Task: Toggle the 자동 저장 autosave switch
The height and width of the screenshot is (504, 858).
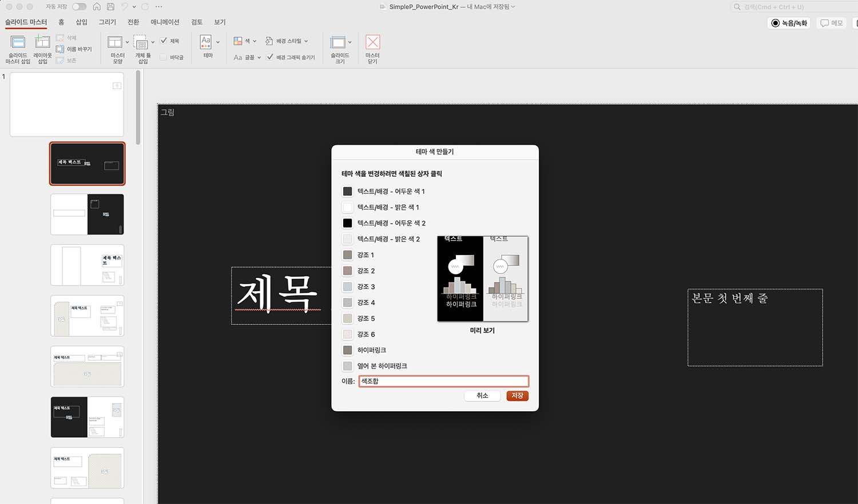Action: (79, 7)
